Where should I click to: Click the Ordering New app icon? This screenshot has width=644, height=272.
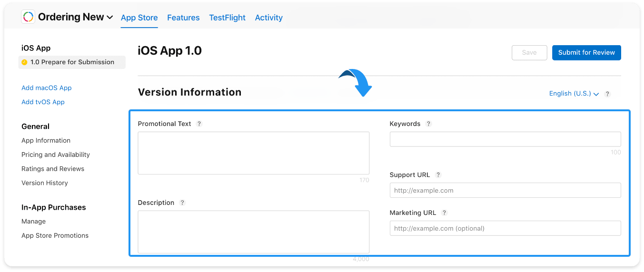pyautogui.click(x=28, y=17)
